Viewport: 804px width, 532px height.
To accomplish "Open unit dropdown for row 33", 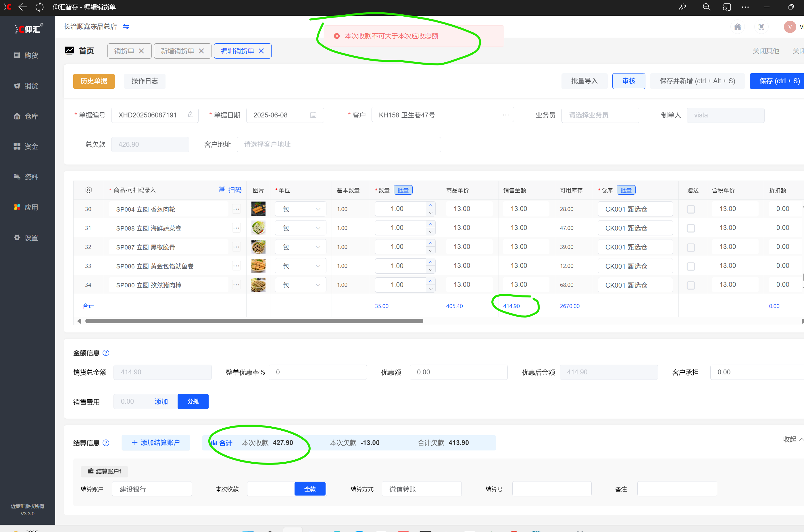I will pyautogui.click(x=300, y=266).
